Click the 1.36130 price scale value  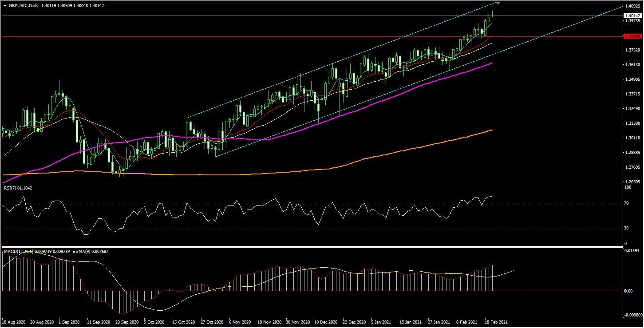click(x=632, y=65)
